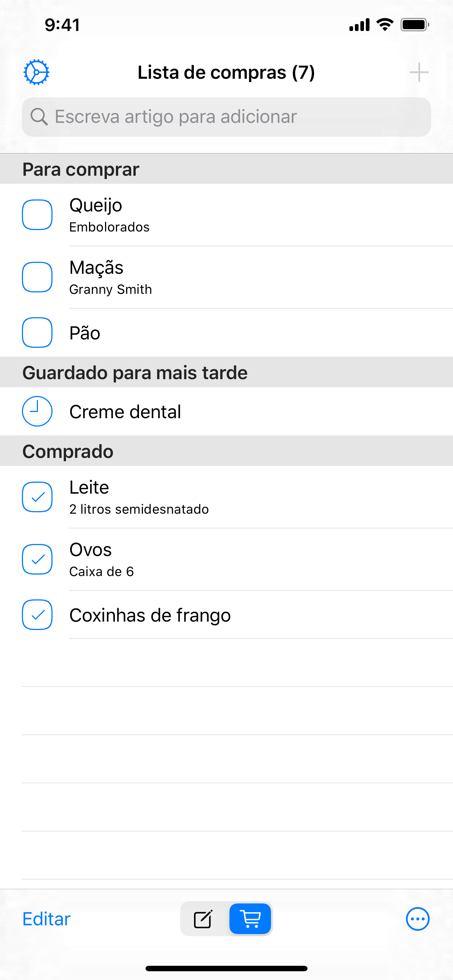Tap the search magnifier icon
The width and height of the screenshot is (453, 980).
39,117
